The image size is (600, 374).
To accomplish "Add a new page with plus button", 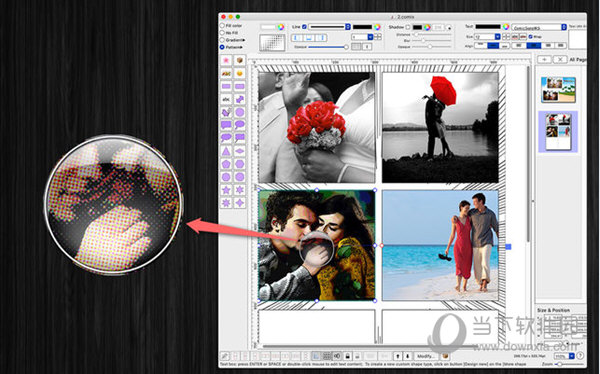I will pyautogui.click(x=545, y=59).
